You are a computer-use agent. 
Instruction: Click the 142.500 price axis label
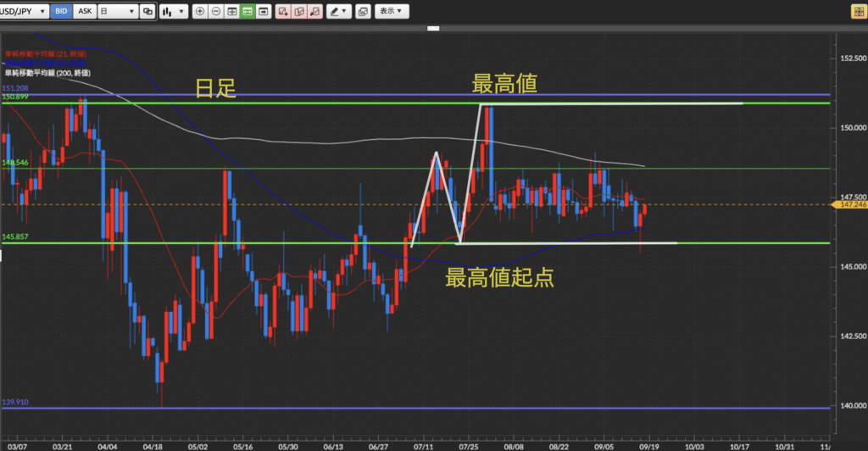tap(853, 337)
